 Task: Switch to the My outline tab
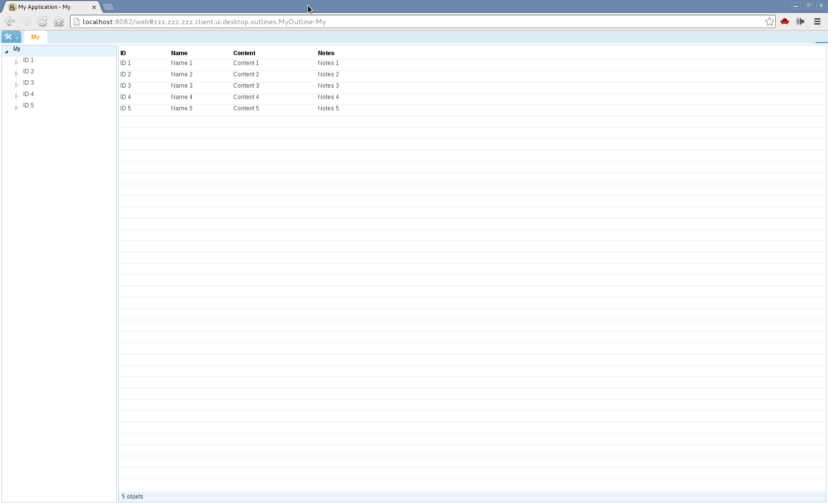pos(35,37)
